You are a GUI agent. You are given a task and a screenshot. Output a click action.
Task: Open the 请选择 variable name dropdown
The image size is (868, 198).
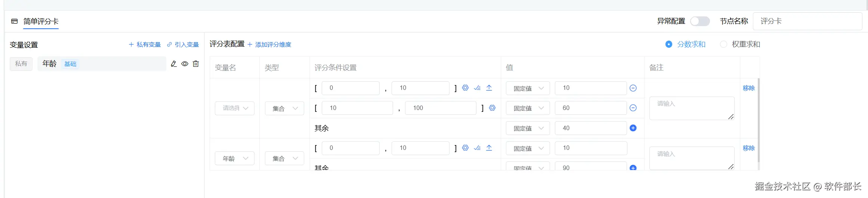(235, 108)
